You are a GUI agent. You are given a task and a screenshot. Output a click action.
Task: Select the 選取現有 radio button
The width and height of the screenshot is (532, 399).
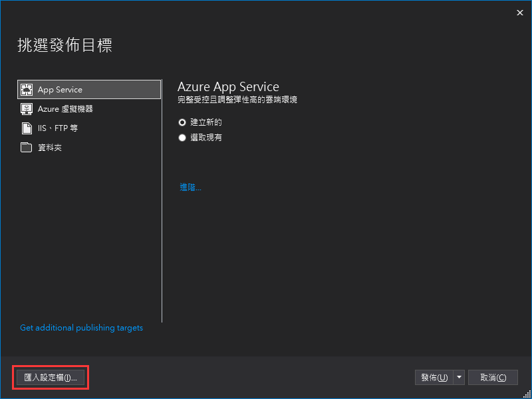coord(182,138)
